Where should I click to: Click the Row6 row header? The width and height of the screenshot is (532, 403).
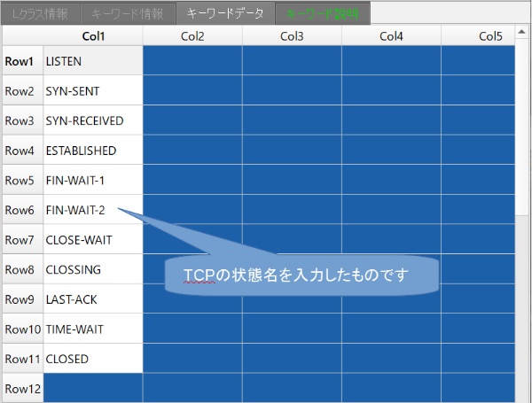pyautogui.click(x=22, y=210)
